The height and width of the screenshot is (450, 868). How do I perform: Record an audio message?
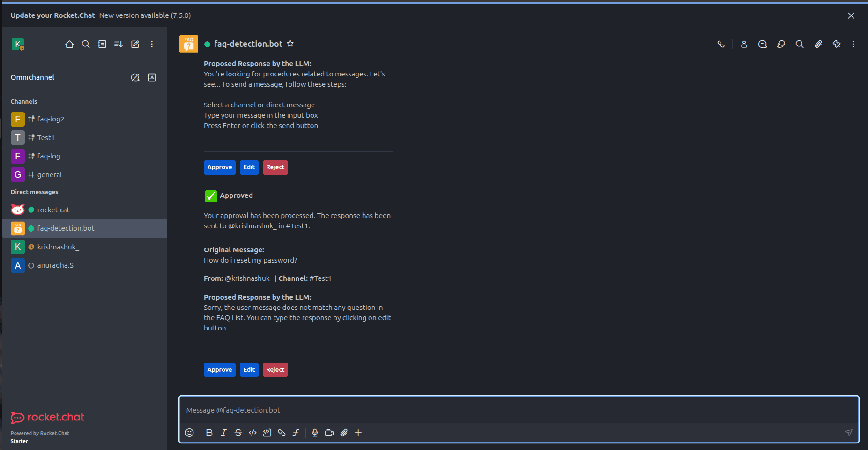315,433
